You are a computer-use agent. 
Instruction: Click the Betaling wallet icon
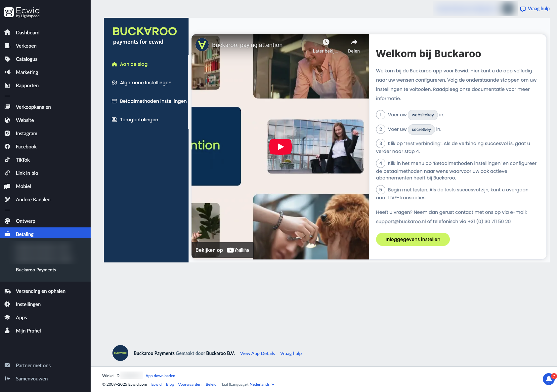pos(7,234)
